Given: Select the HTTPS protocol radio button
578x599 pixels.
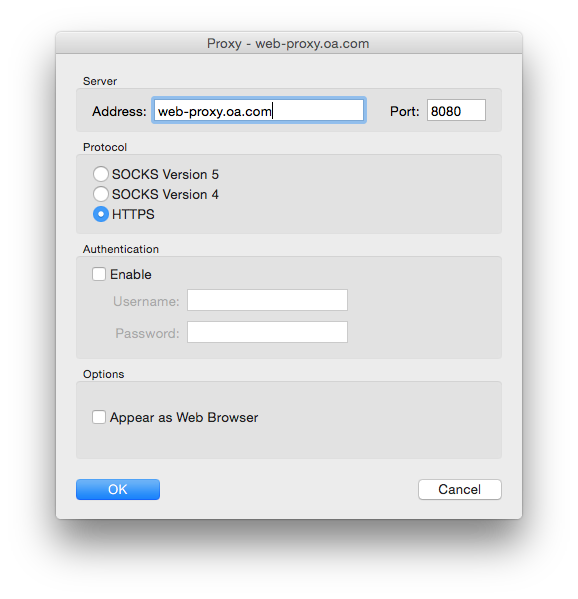Looking at the screenshot, I should 100,214.
